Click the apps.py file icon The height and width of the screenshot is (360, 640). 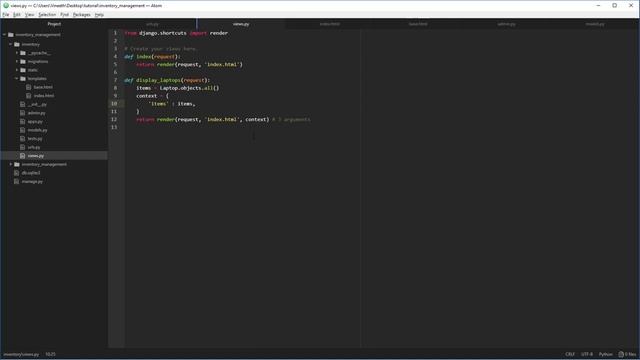coord(22,121)
